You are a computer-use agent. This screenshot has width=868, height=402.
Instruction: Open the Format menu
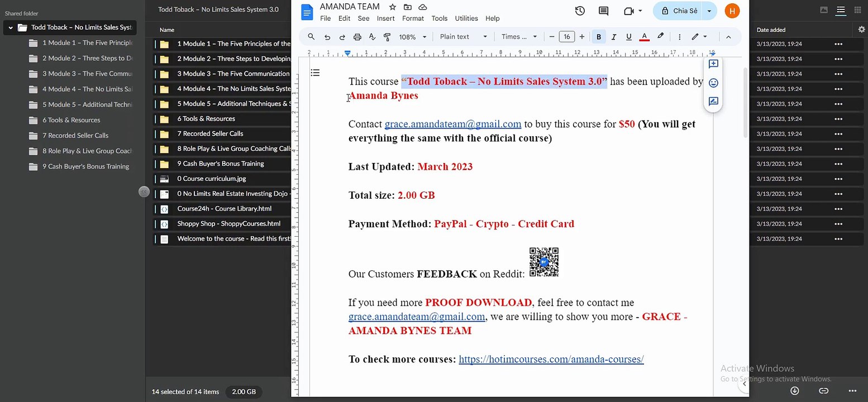click(x=413, y=18)
